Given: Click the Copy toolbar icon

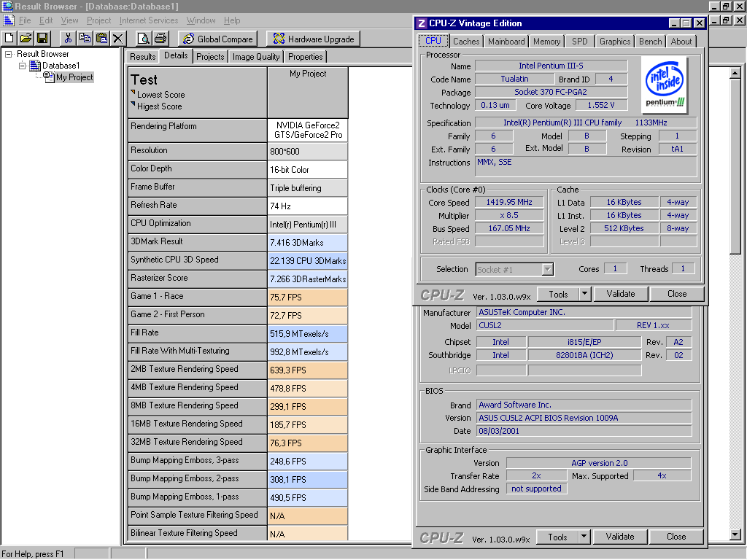Looking at the screenshot, I should pos(85,39).
